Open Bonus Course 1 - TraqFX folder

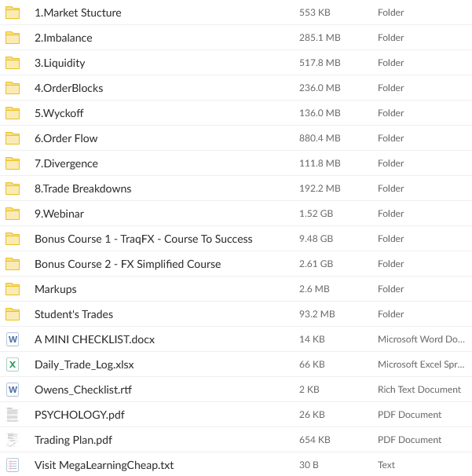143,239
